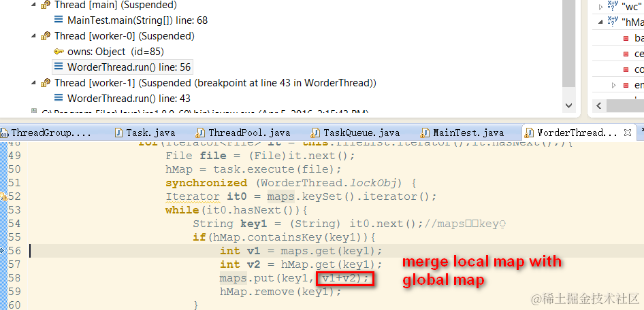Image resolution: width=644 pixels, height=310 pixels.
Task: Click "File file = (File)it.next();" line
Action: 260,156
